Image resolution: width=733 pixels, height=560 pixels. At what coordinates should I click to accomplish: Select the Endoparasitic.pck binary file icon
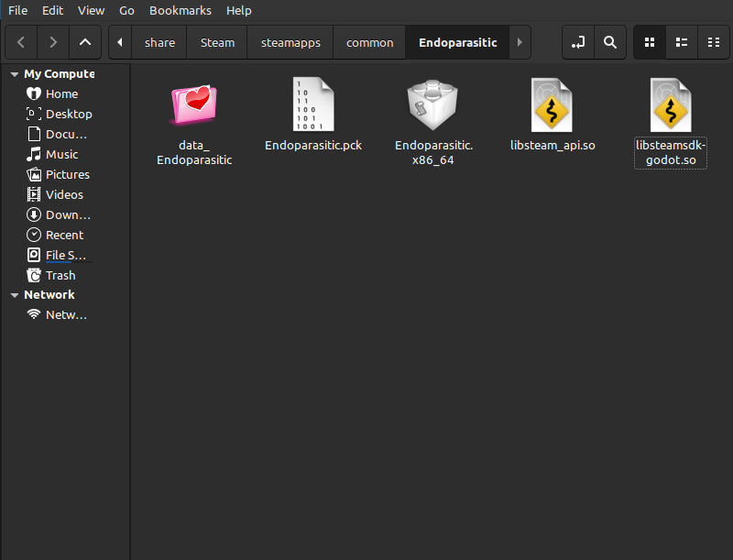coord(313,104)
